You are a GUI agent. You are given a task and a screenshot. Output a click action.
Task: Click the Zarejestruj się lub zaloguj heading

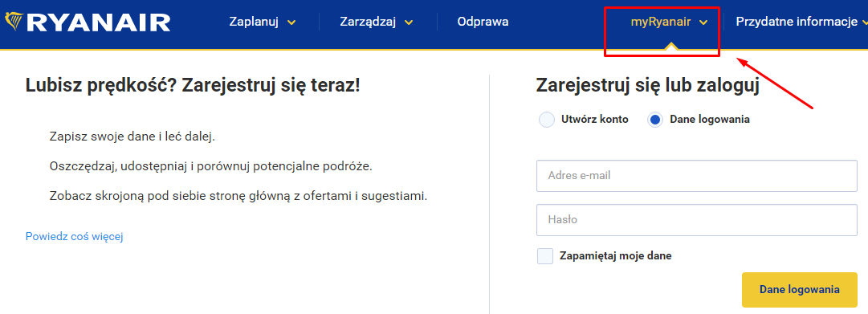click(647, 86)
